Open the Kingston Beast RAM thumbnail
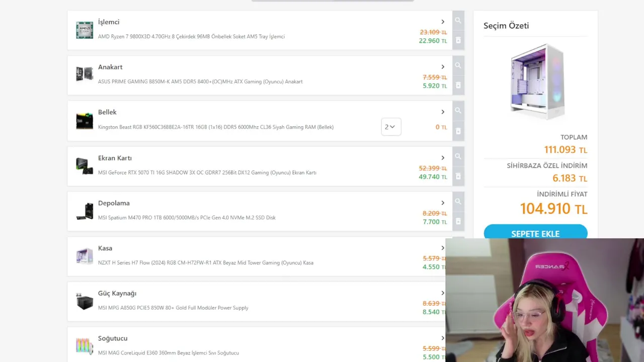This screenshot has width=644, height=362. pyautogui.click(x=85, y=121)
